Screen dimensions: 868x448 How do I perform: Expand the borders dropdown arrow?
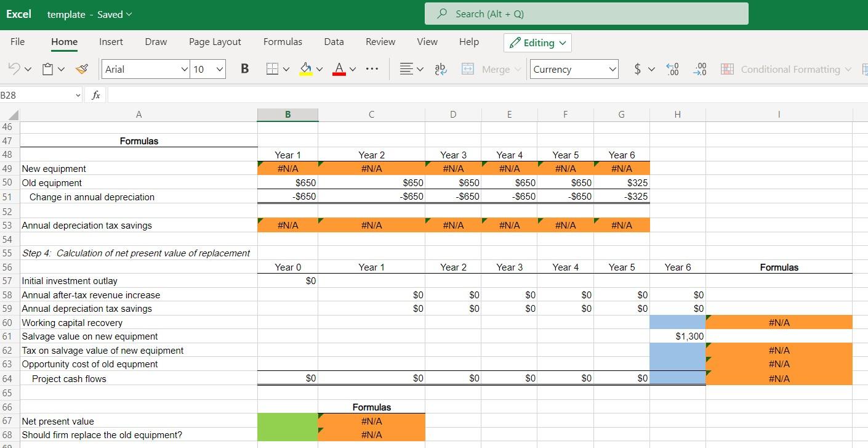coord(286,70)
